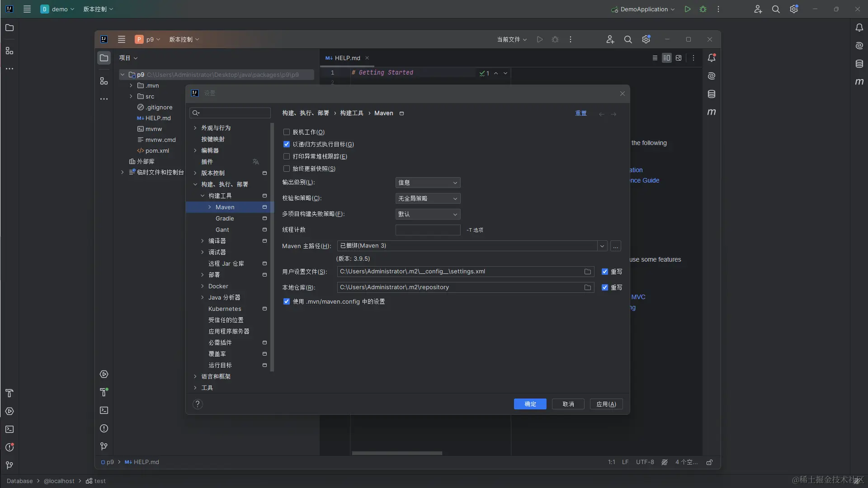Toggle 重写 checkbox for local repository

coord(605,287)
